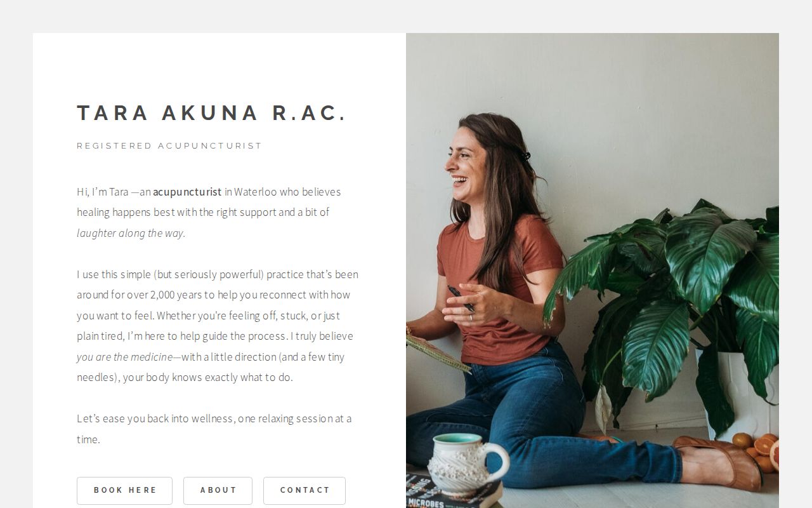Open the ABOUT page button
Image resolution: width=812 pixels, height=508 pixels.
tap(218, 490)
